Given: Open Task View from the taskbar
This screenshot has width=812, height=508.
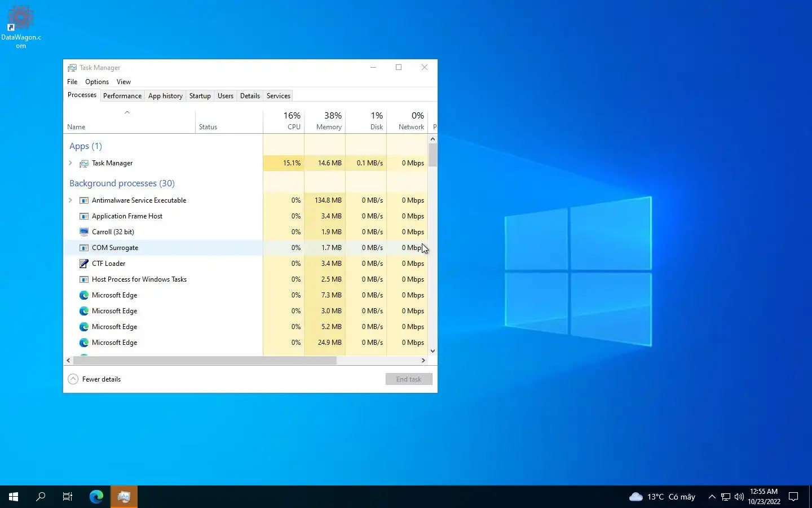Looking at the screenshot, I should click(x=68, y=497).
